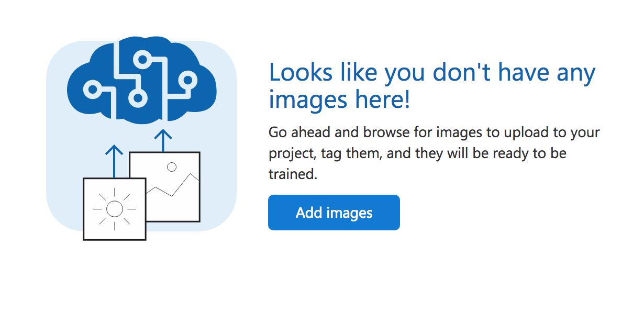
Task: Select the sun image thumbnail illustration
Action: [114, 209]
